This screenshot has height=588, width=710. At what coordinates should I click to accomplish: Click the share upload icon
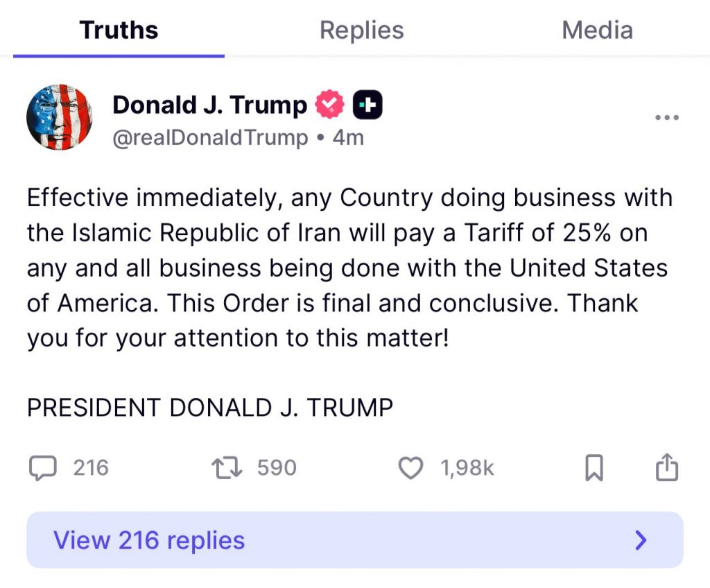pyautogui.click(x=666, y=467)
